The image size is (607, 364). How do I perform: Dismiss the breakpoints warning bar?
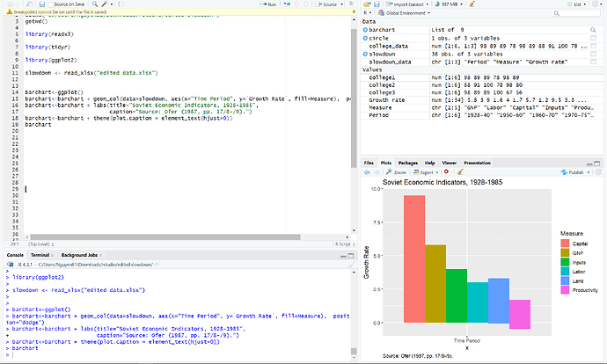pos(354,12)
